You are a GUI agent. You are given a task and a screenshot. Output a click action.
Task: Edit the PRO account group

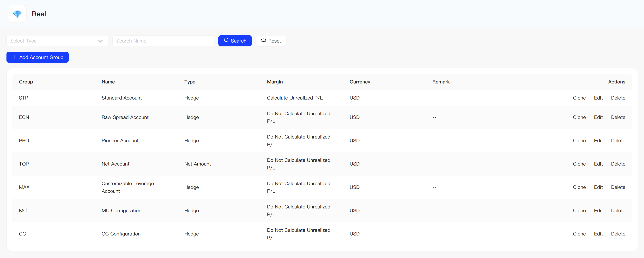coord(598,140)
